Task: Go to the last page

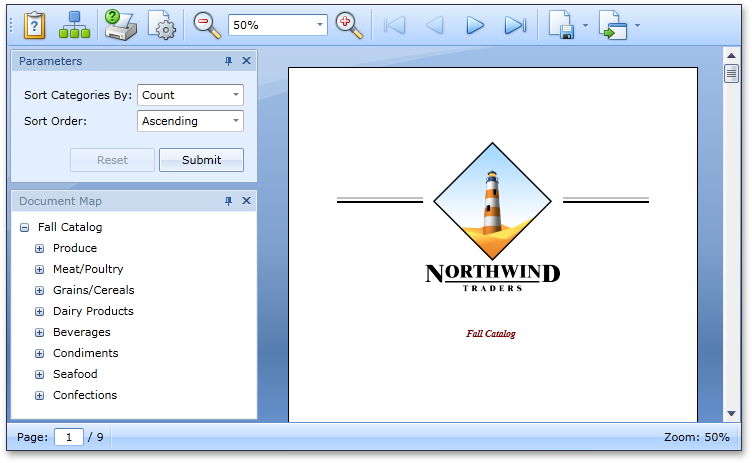Action: pyautogui.click(x=515, y=25)
